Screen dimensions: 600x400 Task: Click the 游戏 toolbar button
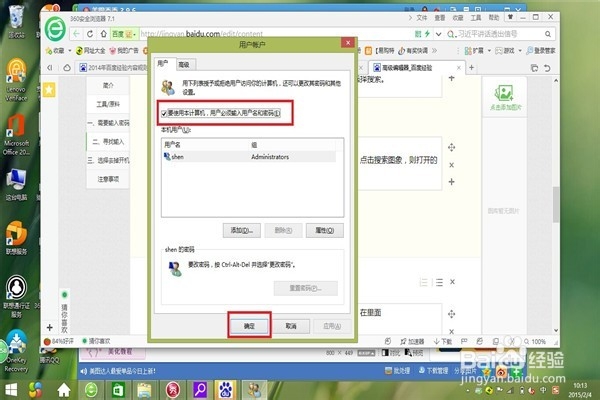(x=505, y=51)
